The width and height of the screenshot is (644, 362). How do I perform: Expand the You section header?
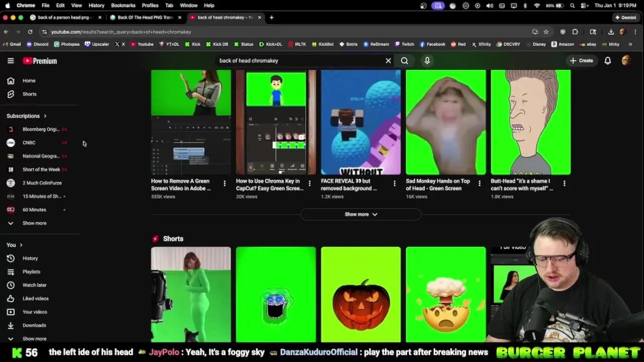click(x=15, y=245)
